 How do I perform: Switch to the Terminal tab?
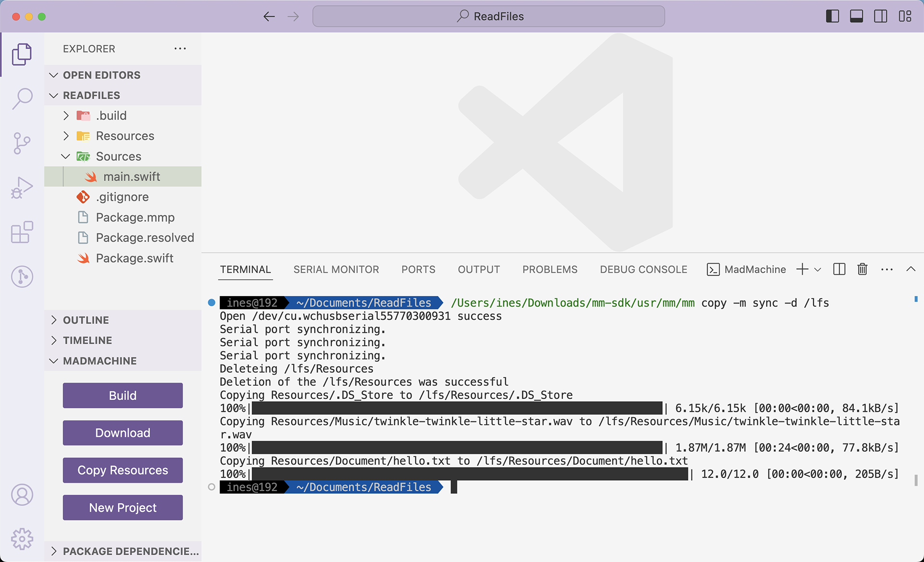pyautogui.click(x=245, y=270)
